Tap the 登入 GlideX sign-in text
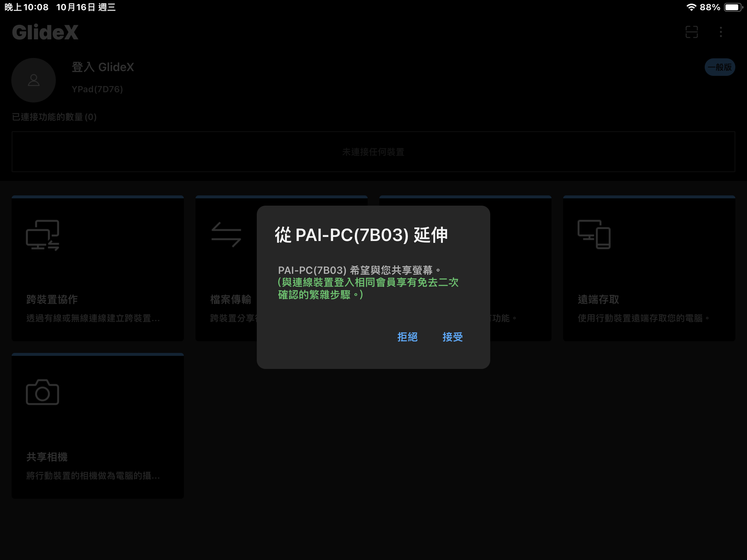The width and height of the screenshot is (747, 560). pyautogui.click(x=103, y=67)
